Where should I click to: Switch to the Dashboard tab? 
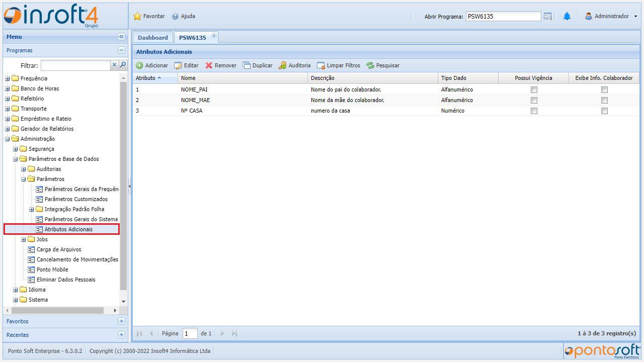(153, 38)
